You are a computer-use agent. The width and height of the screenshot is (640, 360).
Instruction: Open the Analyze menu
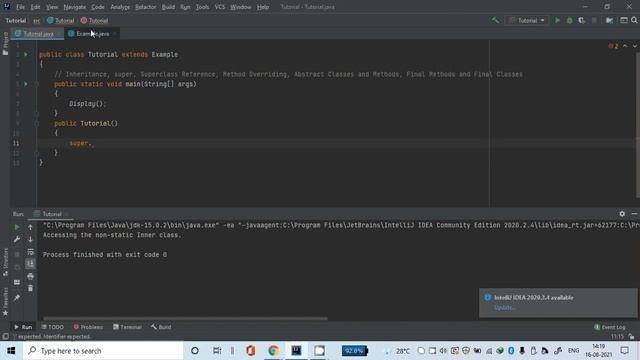click(x=120, y=7)
